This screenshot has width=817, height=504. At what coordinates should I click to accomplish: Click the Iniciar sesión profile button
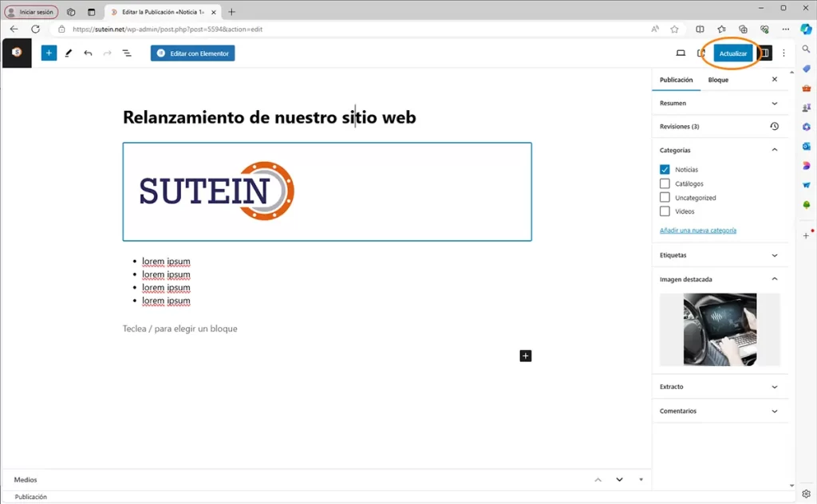32,12
